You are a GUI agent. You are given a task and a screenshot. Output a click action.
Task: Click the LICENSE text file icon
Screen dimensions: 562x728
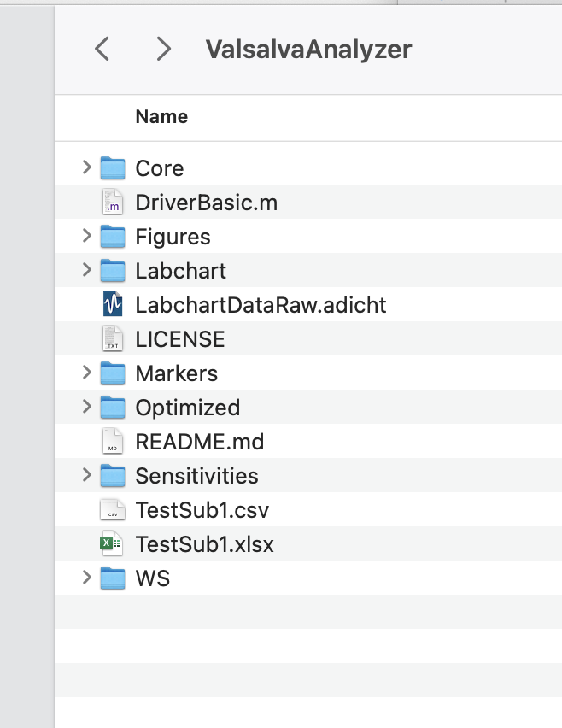tap(113, 339)
